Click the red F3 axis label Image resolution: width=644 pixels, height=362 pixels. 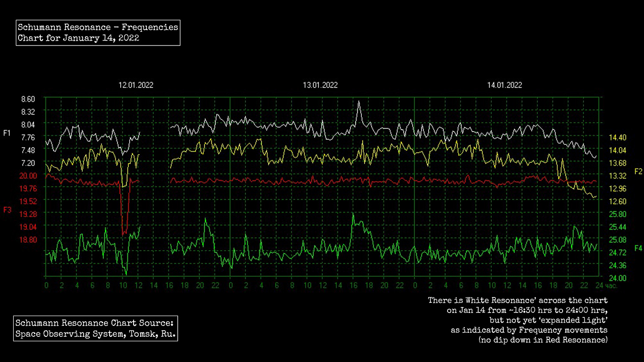[x=7, y=210]
